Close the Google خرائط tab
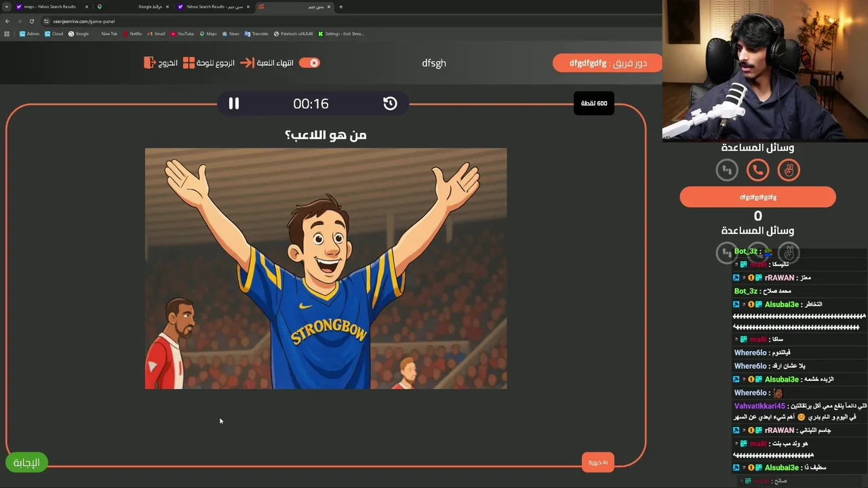Screen dimensions: 868x488 pos(167,7)
